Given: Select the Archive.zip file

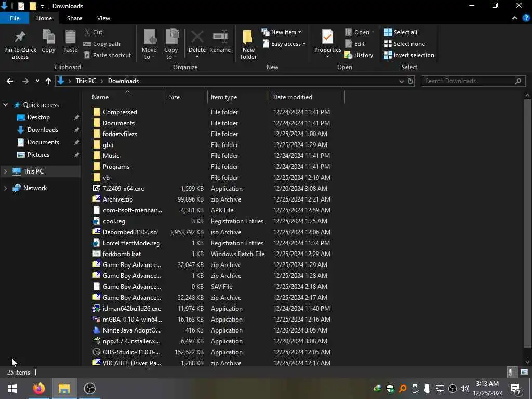Looking at the screenshot, I should (x=118, y=199).
